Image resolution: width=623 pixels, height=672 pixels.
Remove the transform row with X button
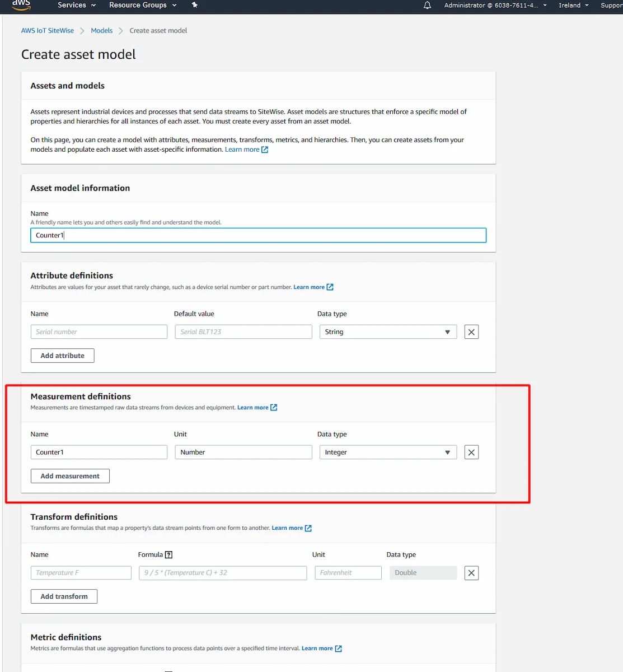[471, 573]
